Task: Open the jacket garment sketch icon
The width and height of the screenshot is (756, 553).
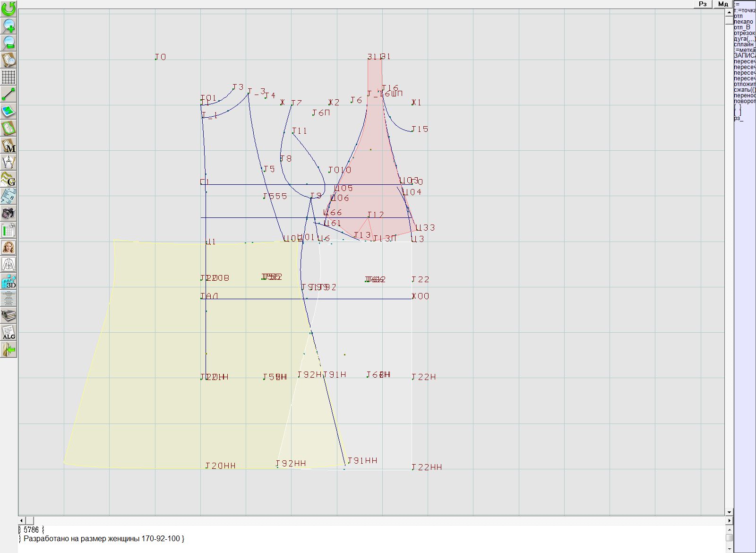Action: pos(9,264)
